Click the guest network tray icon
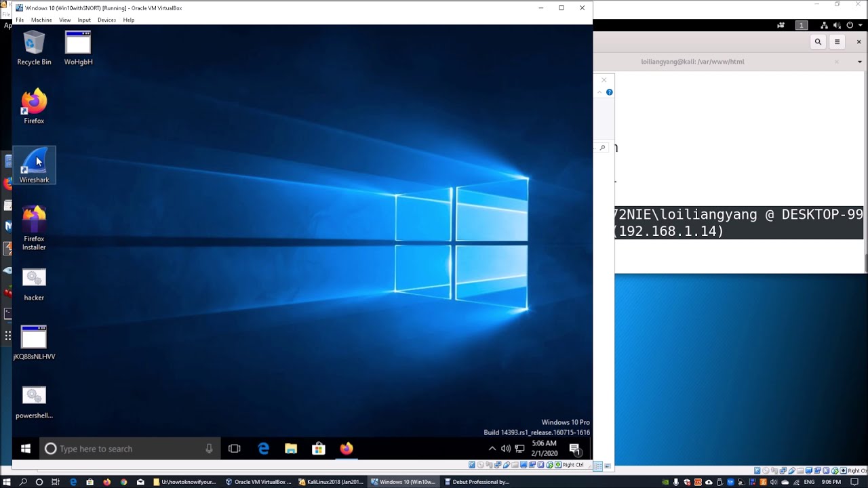The width and height of the screenshot is (868, 488). (x=520, y=449)
